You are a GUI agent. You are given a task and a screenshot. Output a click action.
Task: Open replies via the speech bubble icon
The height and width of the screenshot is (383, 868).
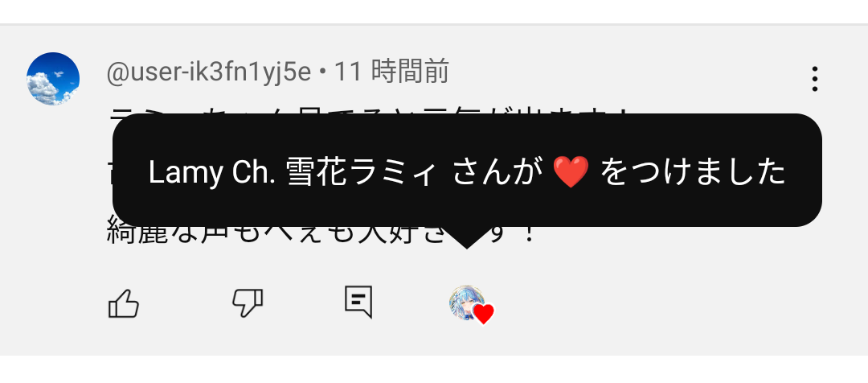[358, 302]
